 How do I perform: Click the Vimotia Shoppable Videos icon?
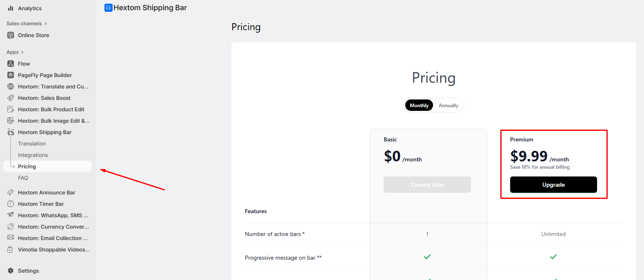[11, 249]
